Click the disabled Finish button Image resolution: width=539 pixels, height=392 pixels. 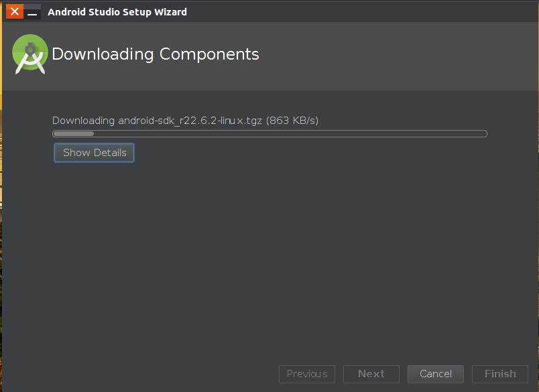(500, 374)
